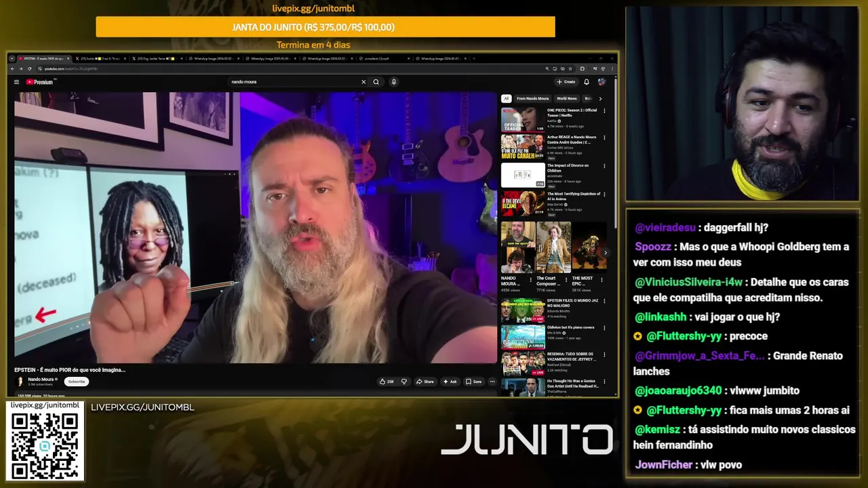Go back with the browser back arrow

click(x=13, y=68)
